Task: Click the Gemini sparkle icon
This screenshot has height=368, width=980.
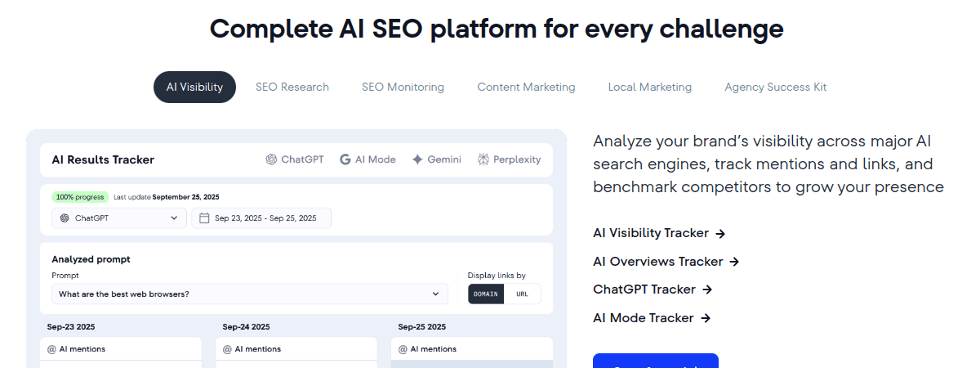Action: point(417,159)
